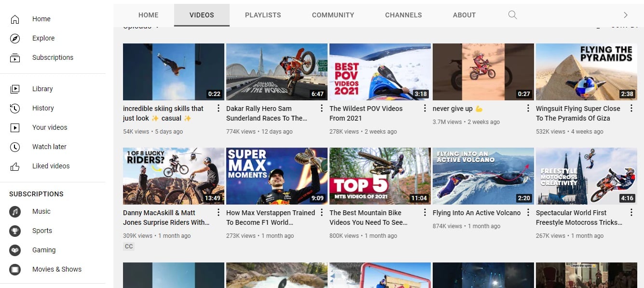This screenshot has height=288, width=644.
Task: Open options menu on the Dakar Rally video
Action: click(321, 108)
